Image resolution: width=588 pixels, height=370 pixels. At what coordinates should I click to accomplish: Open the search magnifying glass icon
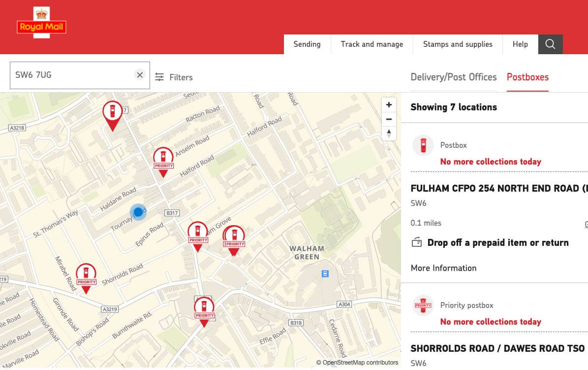550,44
